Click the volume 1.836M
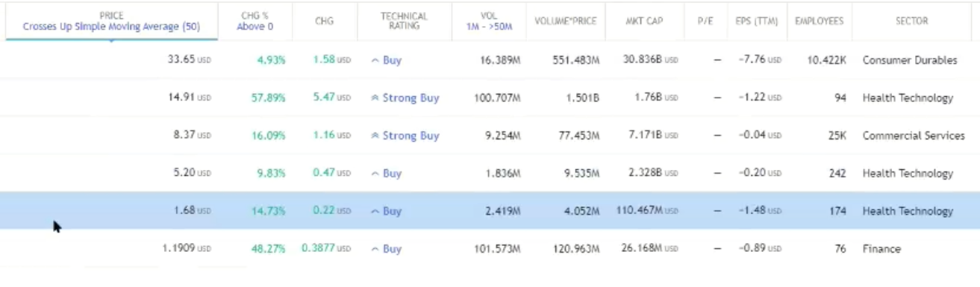The height and width of the screenshot is (287, 980). (x=502, y=173)
